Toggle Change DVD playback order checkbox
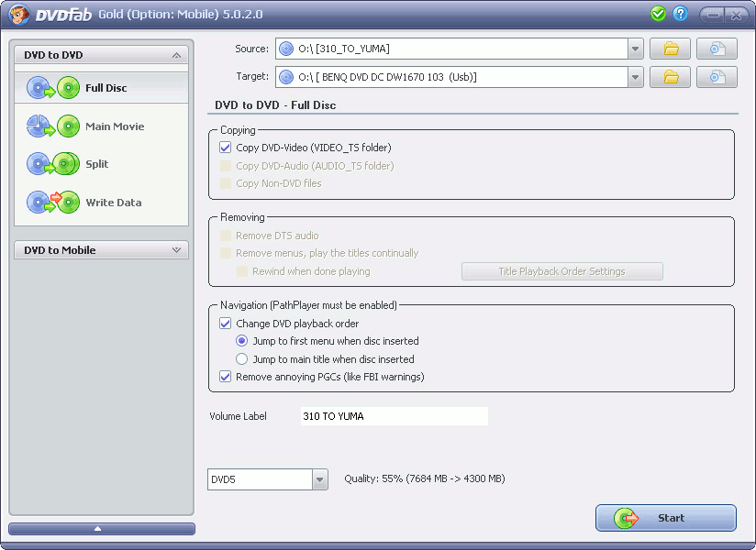Image resolution: width=756 pixels, height=550 pixels. click(x=226, y=324)
